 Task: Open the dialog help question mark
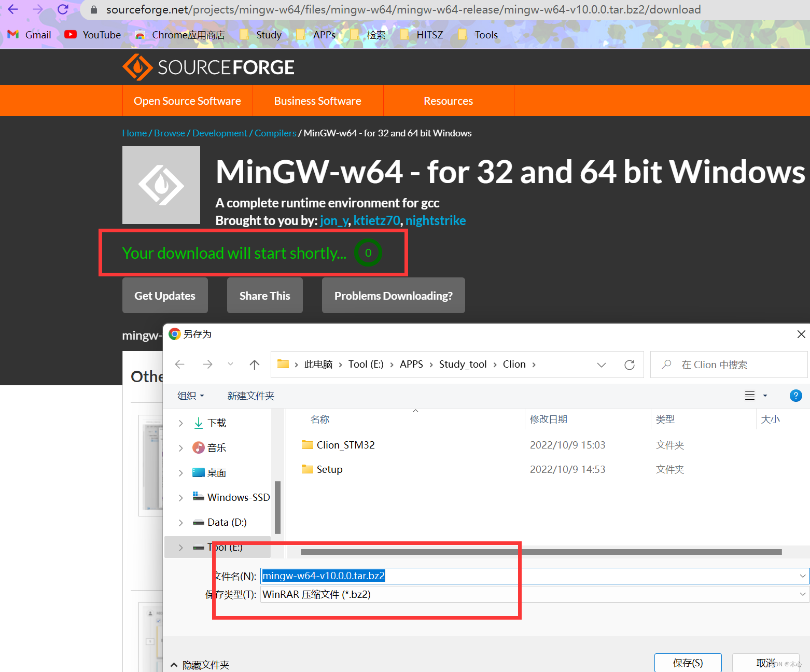[x=795, y=396]
